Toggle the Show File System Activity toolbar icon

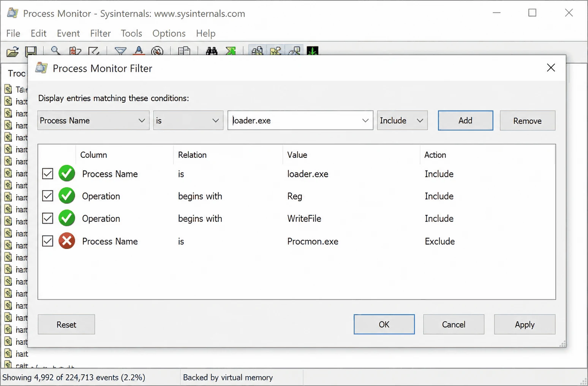[x=276, y=51]
